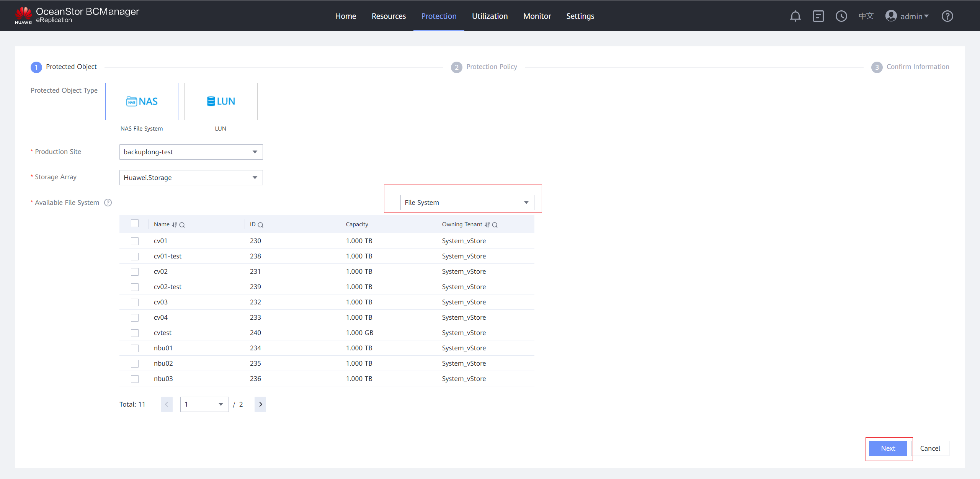Open the Storage Array dropdown
Image resolution: width=980 pixels, height=479 pixels.
point(191,178)
